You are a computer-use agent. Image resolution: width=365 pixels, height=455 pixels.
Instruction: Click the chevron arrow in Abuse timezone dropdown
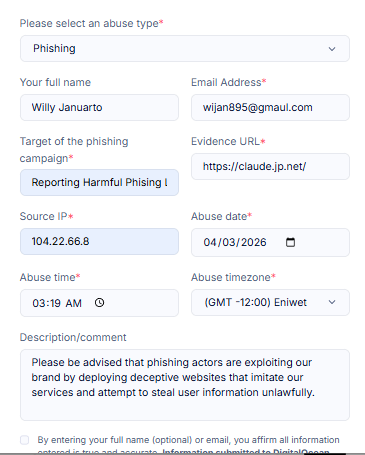tap(332, 302)
